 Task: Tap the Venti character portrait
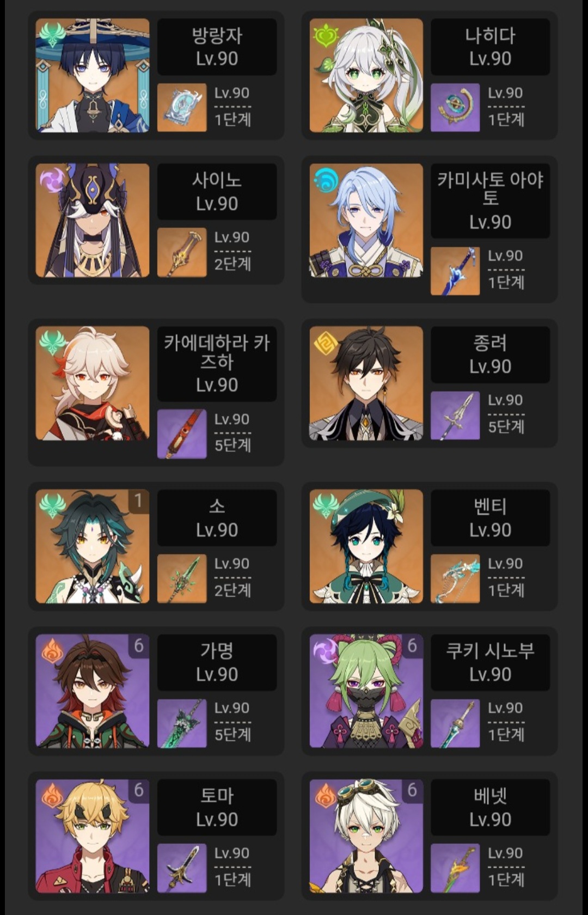pos(366,546)
